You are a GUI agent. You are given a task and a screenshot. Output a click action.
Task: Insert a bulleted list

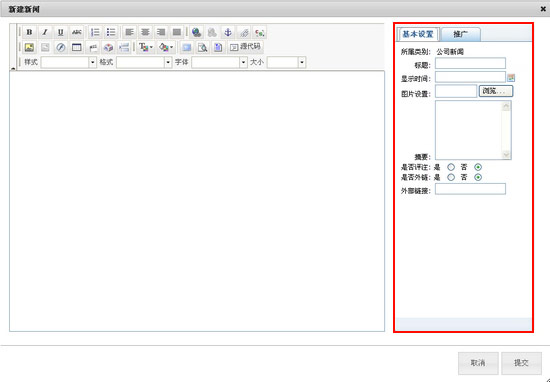click(111, 32)
